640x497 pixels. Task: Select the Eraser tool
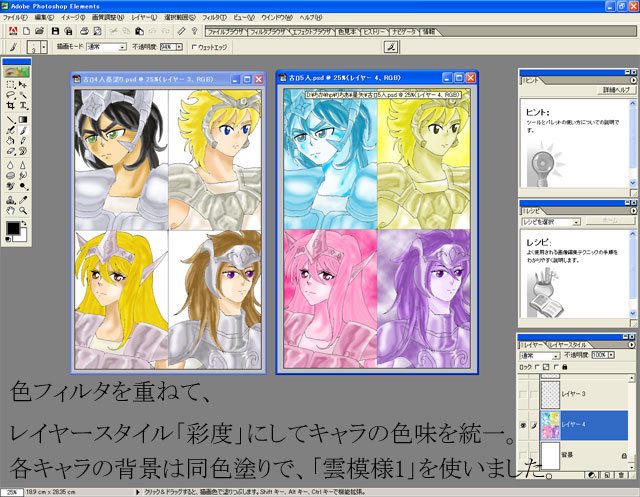pos(11,151)
